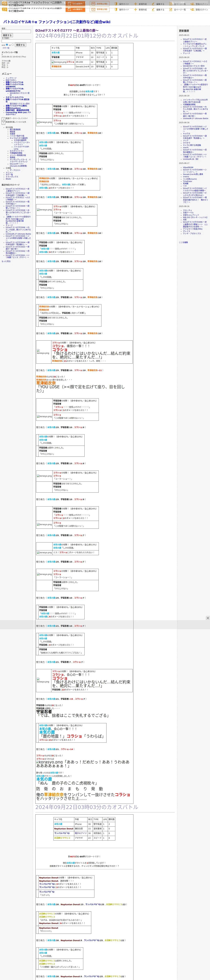Viewport: 210px width, 980px height.
Task: Open テストボックス sidebar link
Action: click(12, 177)
